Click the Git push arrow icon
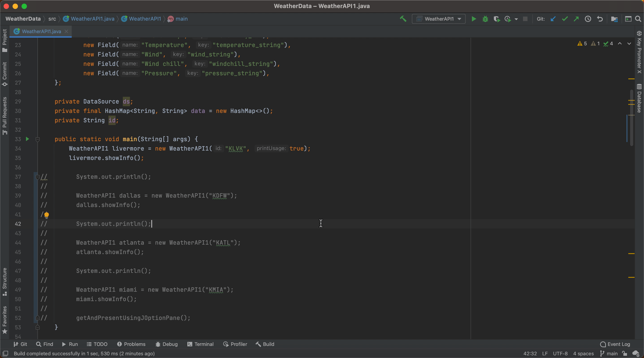Image resolution: width=644 pixels, height=358 pixels. (576, 19)
